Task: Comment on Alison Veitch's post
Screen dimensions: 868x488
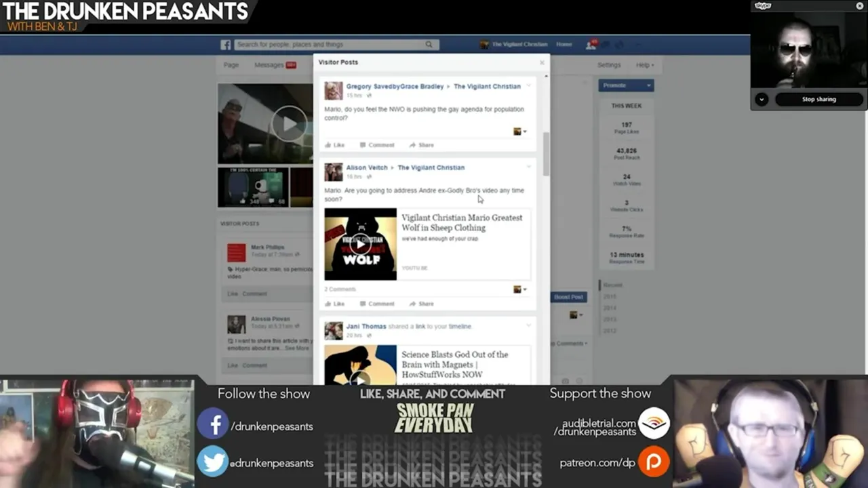Action: (377, 304)
